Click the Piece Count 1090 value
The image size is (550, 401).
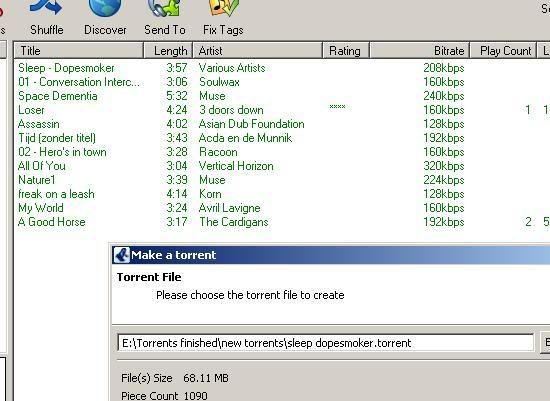(x=195, y=396)
